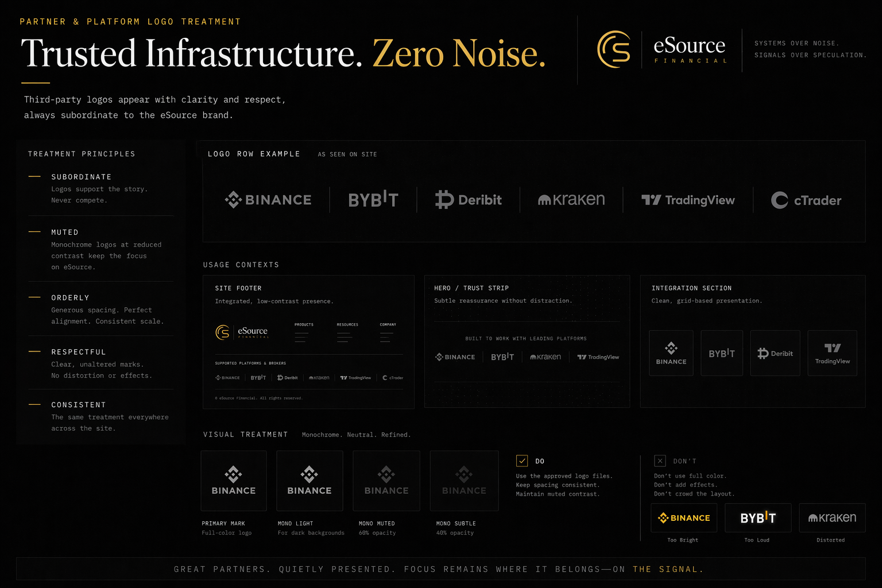The image size is (882, 588).
Task: Click the Kraken logo in the logo row
Action: click(x=571, y=200)
